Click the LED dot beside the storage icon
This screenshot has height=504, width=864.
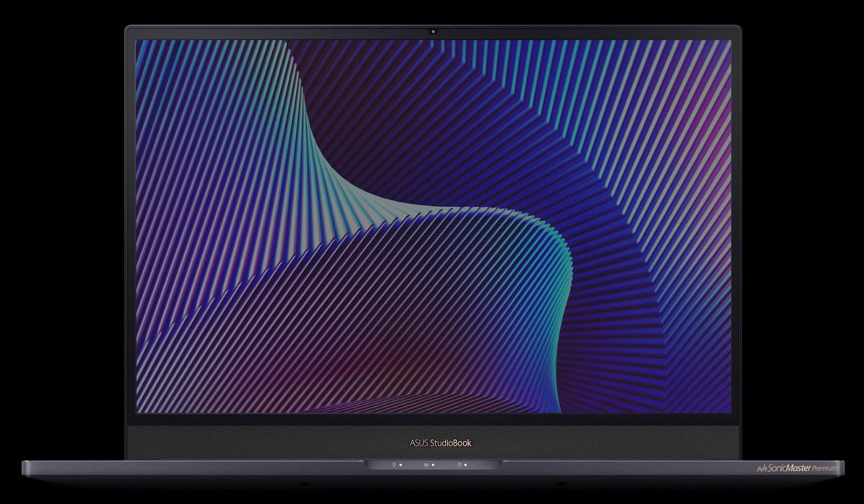(x=465, y=465)
